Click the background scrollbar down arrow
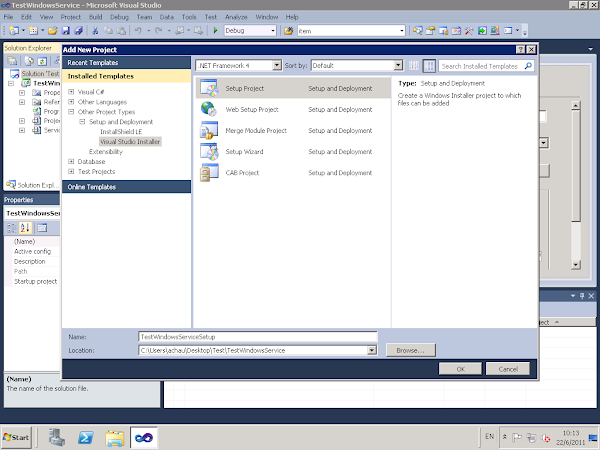Viewport: 600px width, 450px height. 576,264
